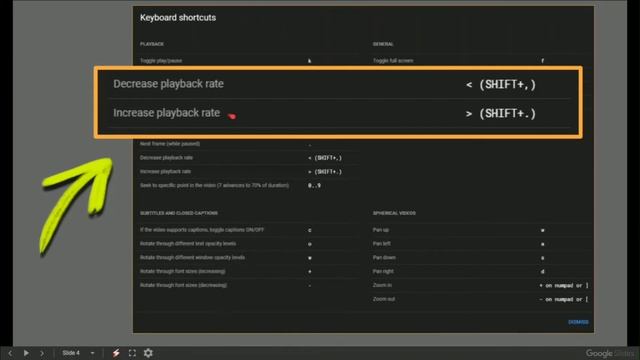
Task: Click the 0..9 shortcut value
Action: [314, 186]
